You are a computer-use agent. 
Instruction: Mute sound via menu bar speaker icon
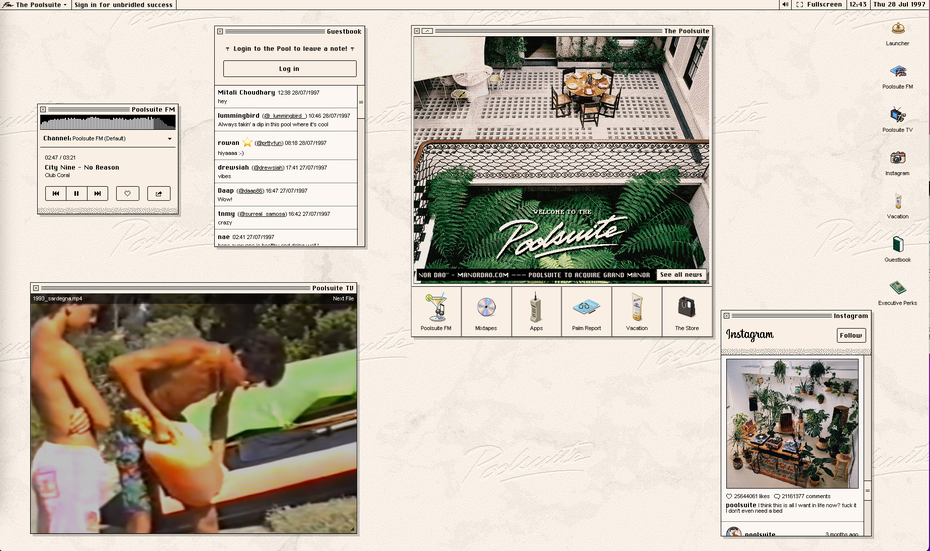785,5
